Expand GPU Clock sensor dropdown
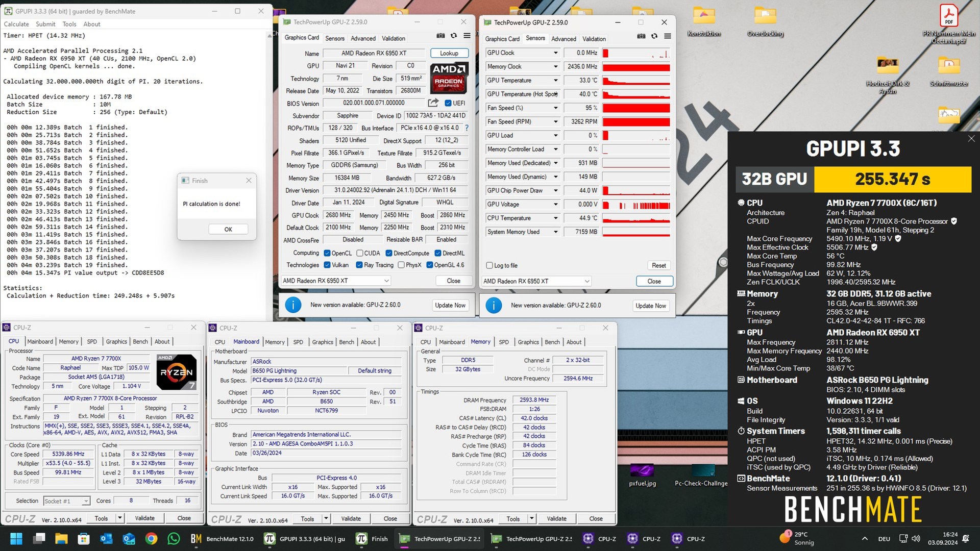980x551 pixels. [x=556, y=53]
